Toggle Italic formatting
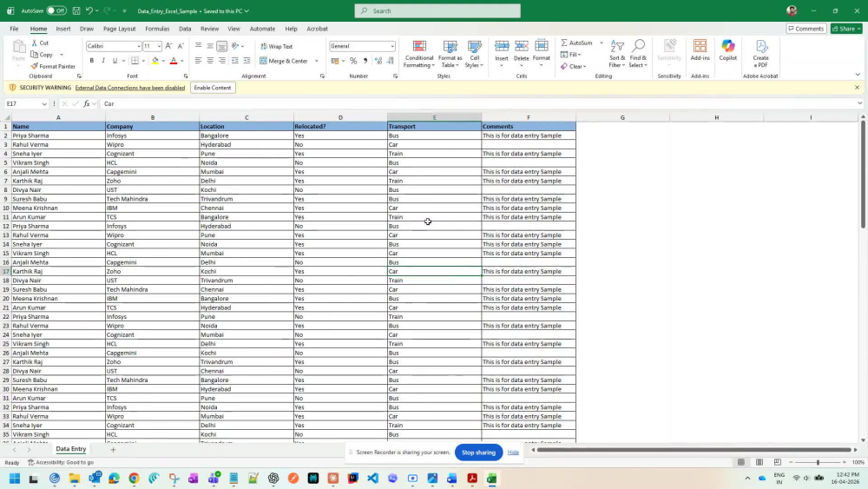Image resolution: width=868 pixels, height=489 pixels. pyautogui.click(x=103, y=61)
